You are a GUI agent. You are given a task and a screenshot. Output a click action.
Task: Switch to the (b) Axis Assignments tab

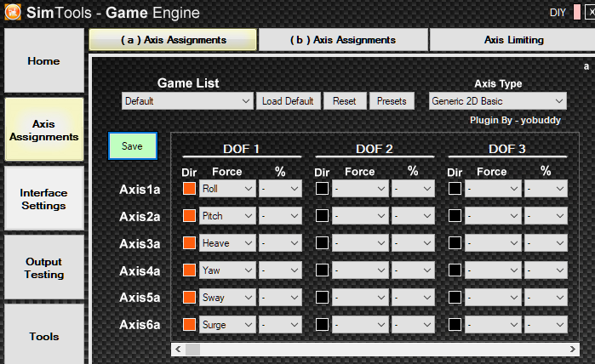click(343, 40)
